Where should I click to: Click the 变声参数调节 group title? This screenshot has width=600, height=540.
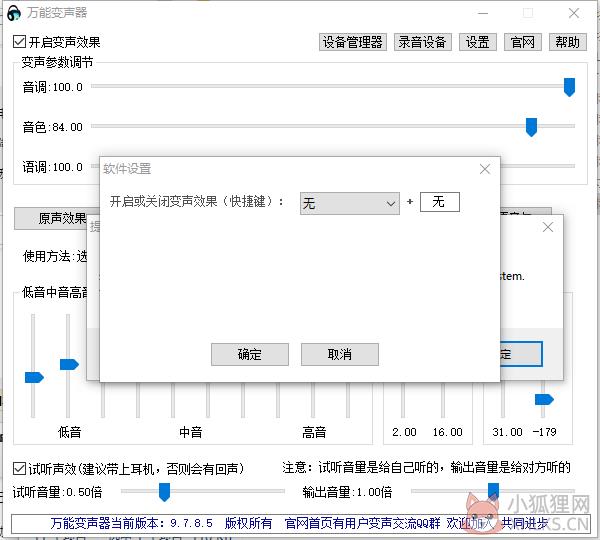[x=57, y=62]
